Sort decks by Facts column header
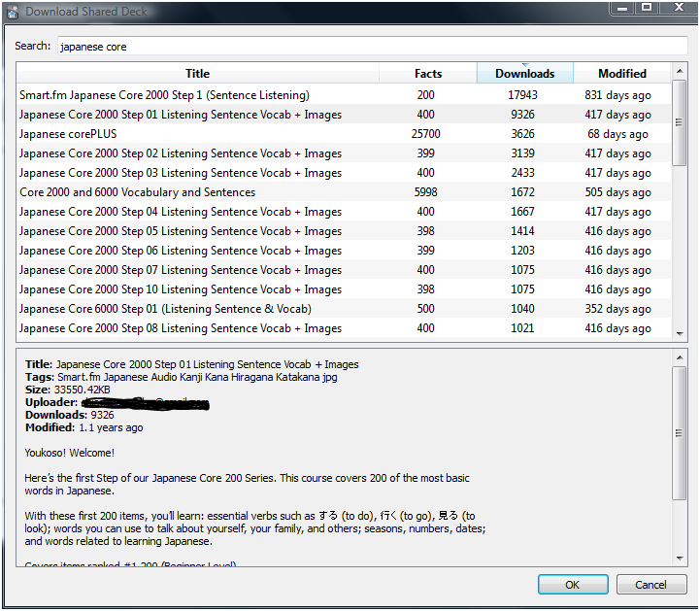This screenshot has height=611, width=700. 427,74
